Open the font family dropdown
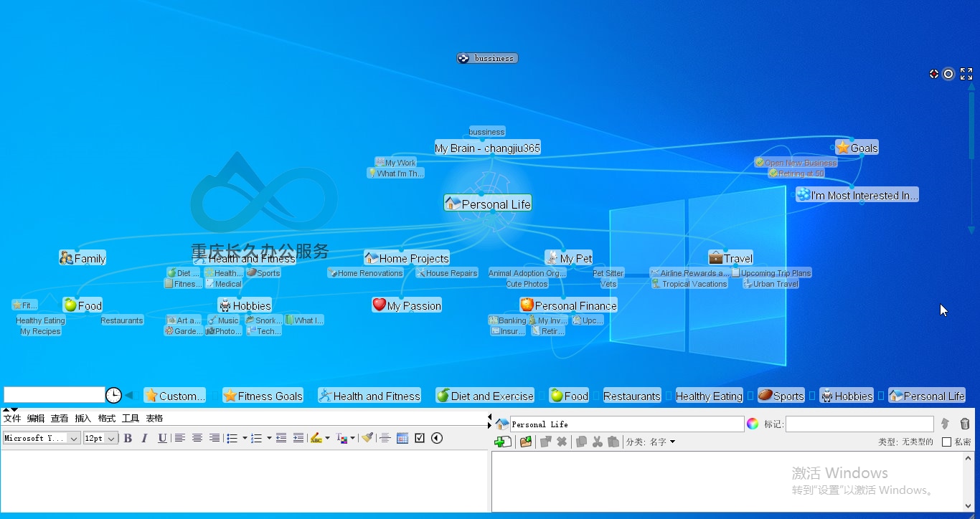 tap(42, 438)
